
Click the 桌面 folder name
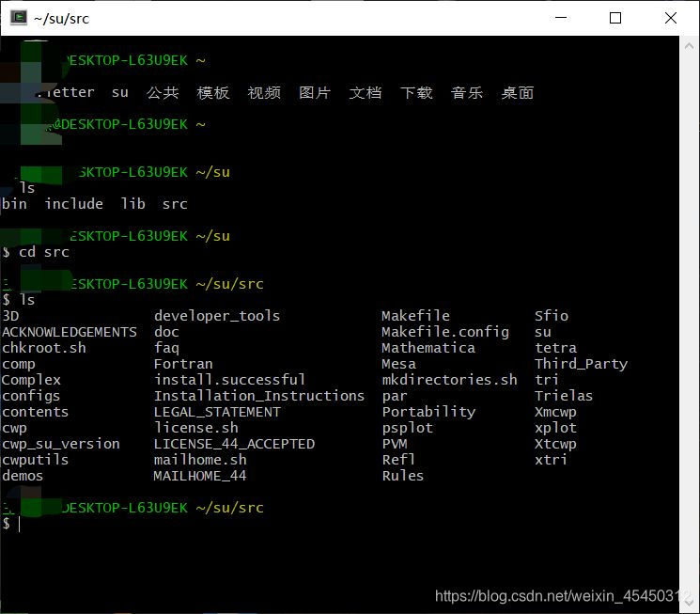coord(518,93)
